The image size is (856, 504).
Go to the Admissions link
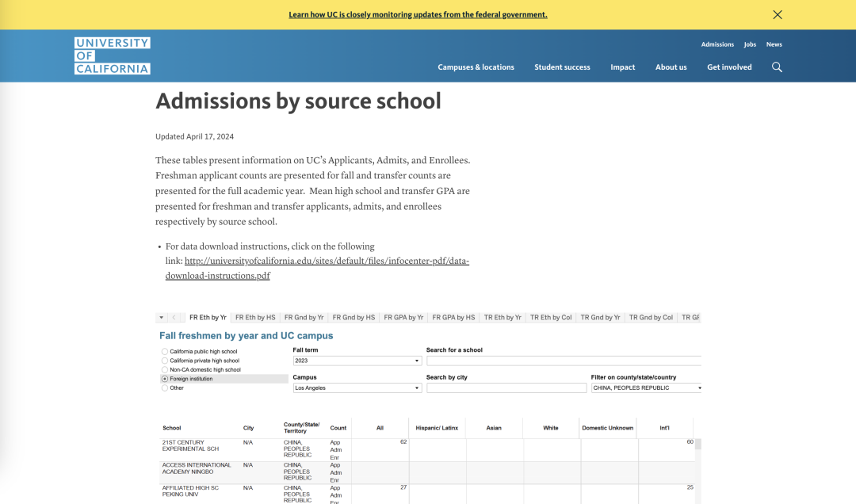(717, 44)
